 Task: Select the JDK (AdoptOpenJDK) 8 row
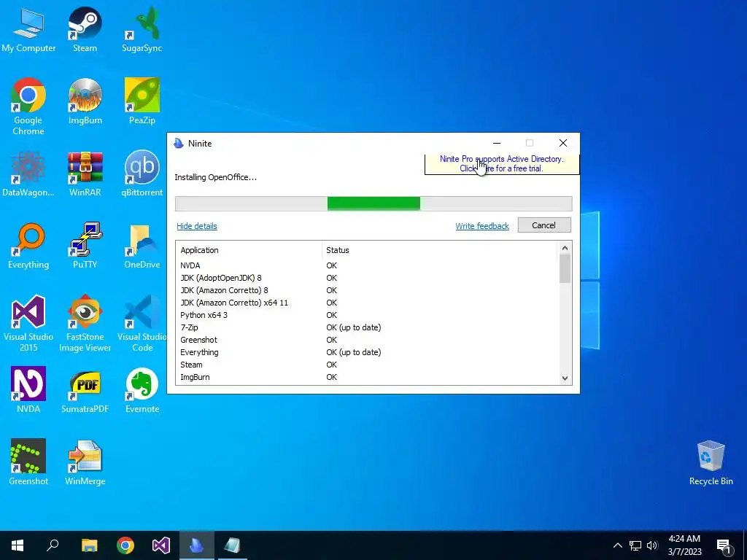tap(367, 278)
